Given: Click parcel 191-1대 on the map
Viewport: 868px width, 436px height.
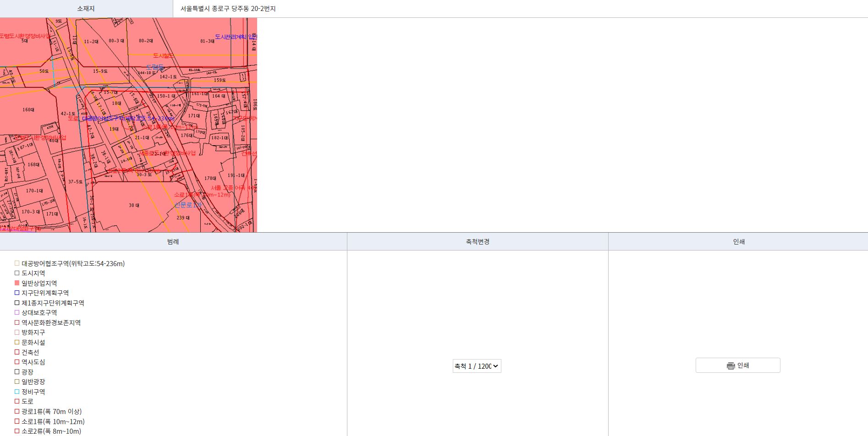Looking at the screenshot, I should coord(236,175).
